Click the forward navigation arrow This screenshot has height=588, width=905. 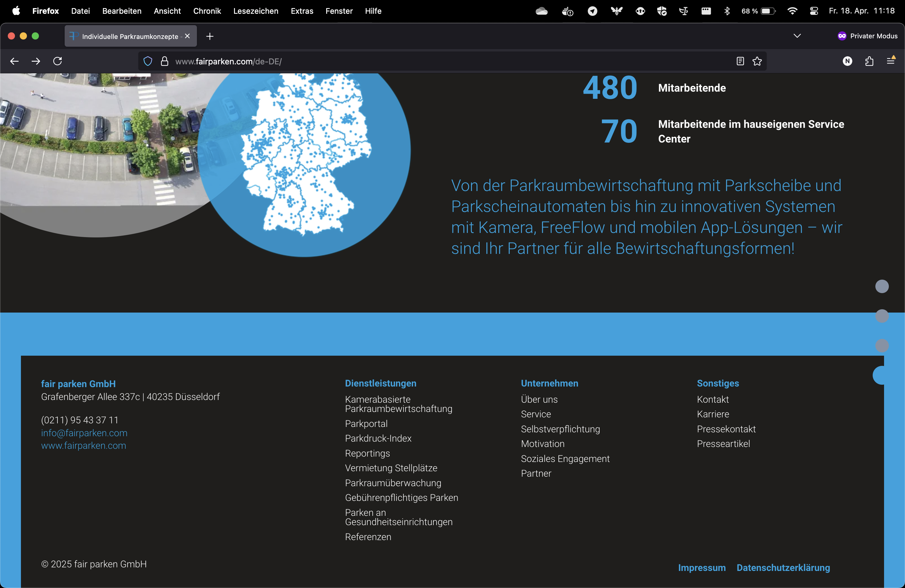click(x=36, y=61)
